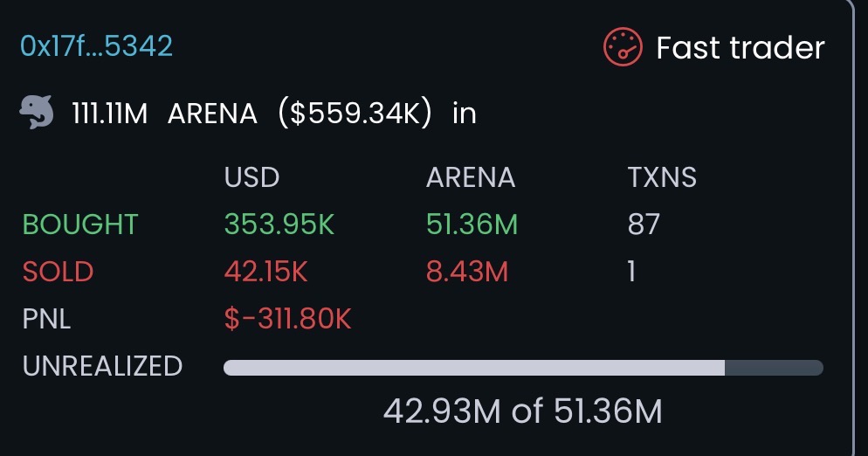Screen dimensions: 868x456
Task: Select the TXNS column header
Action: point(662,178)
